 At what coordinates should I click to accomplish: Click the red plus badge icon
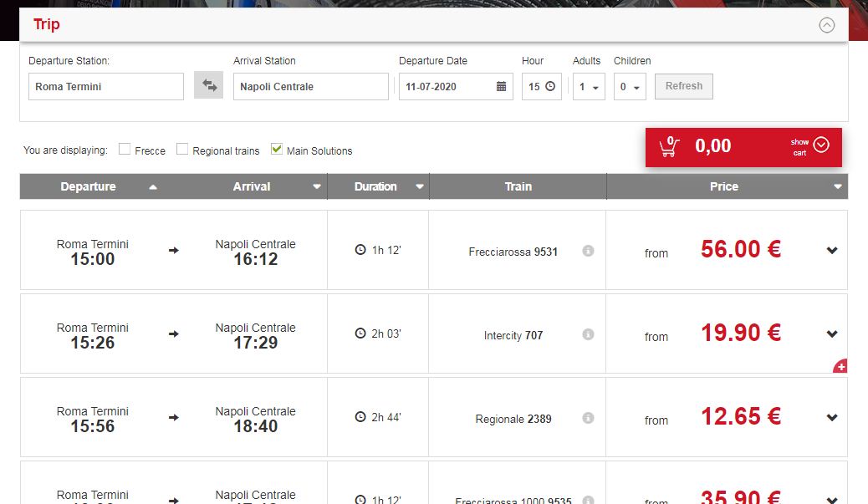click(x=840, y=366)
